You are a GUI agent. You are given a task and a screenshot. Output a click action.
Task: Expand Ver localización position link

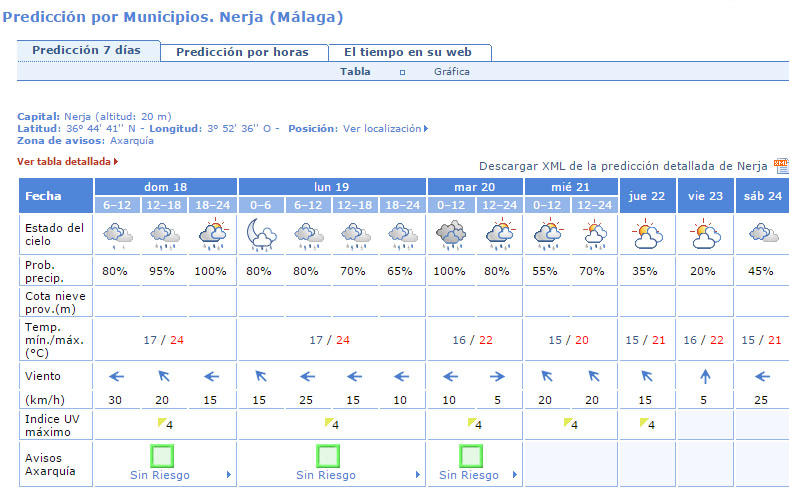385,129
